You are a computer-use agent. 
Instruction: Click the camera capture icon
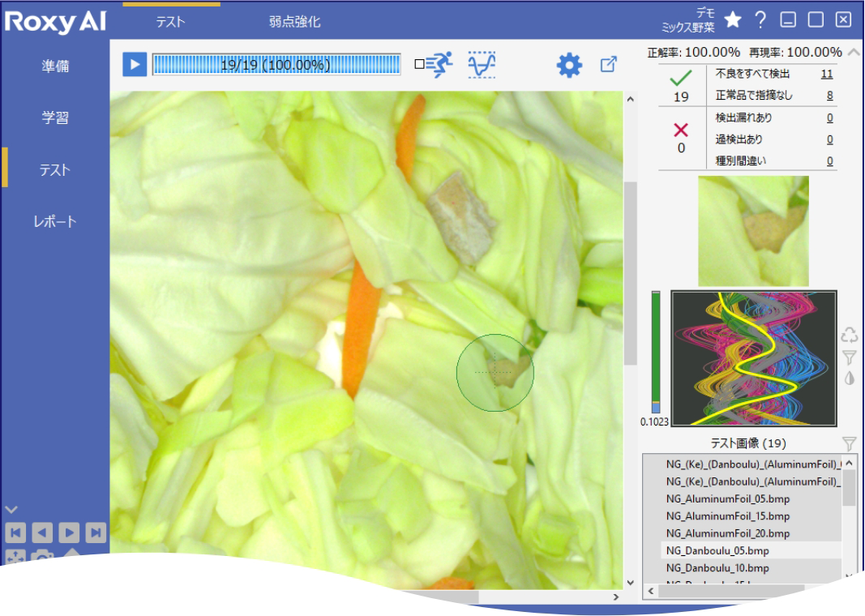click(42, 556)
